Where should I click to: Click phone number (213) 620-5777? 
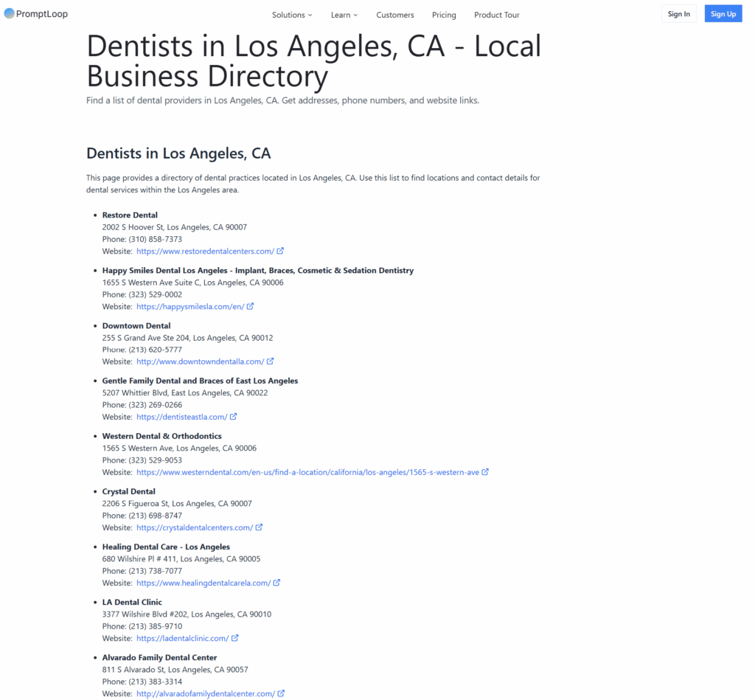point(155,350)
